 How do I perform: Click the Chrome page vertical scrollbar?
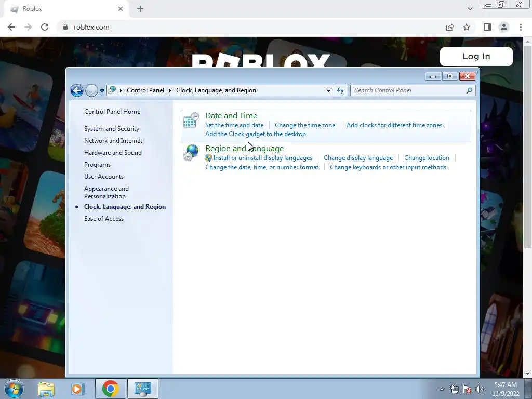coord(528,146)
